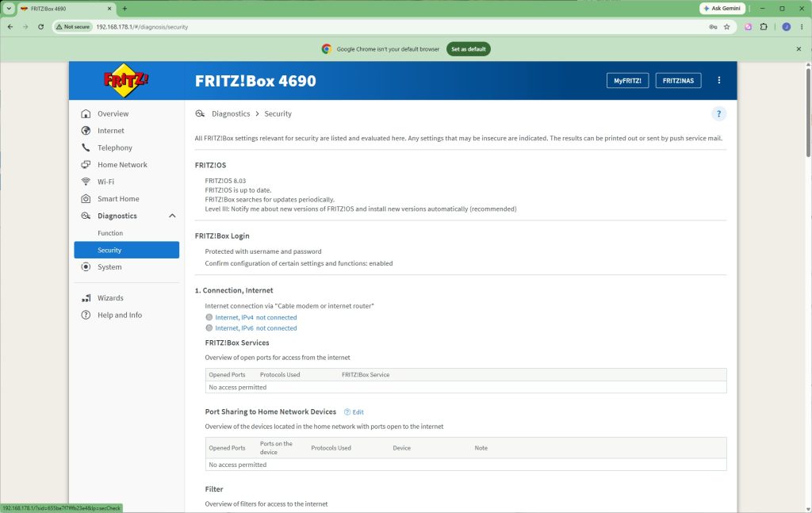
Task: Click the help icon beside Port Sharing Edit
Action: click(x=347, y=412)
